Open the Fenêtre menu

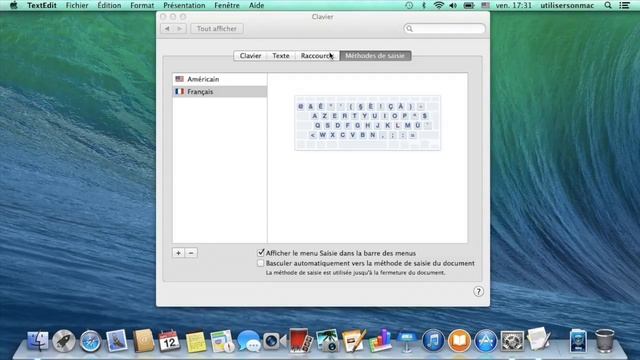pos(227,5)
